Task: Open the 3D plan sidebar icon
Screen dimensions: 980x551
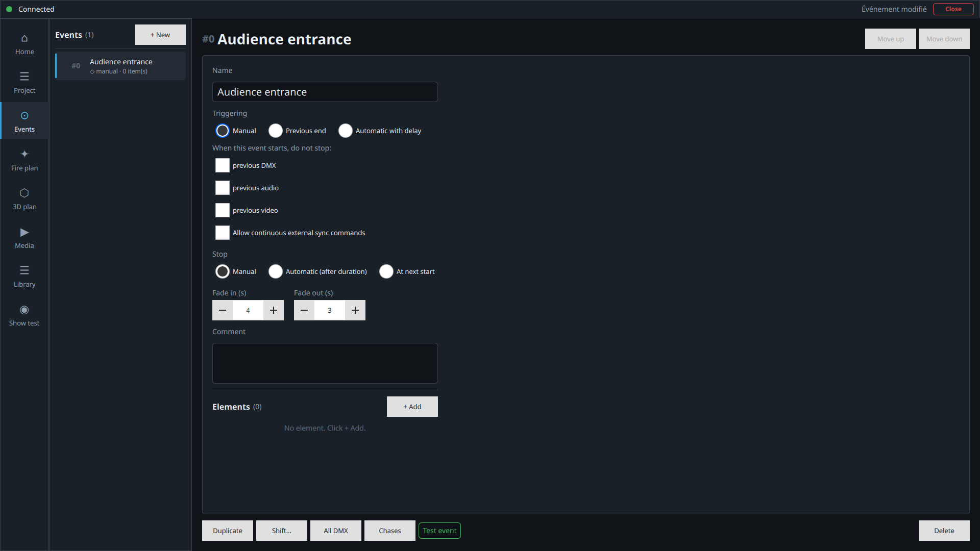Action: pos(24,199)
